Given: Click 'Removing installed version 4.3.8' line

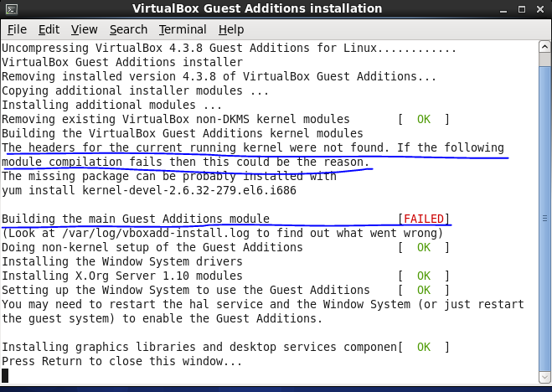Looking at the screenshot, I should pos(219,76).
